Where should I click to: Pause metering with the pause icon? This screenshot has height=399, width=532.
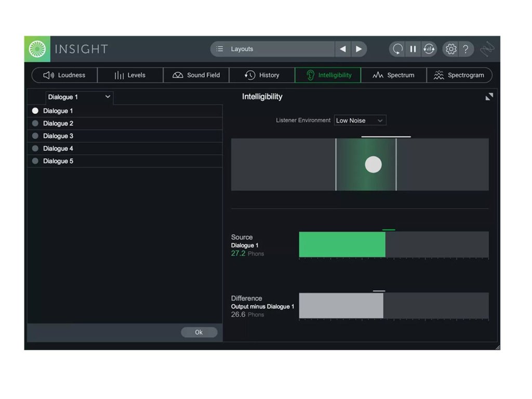pyautogui.click(x=413, y=49)
